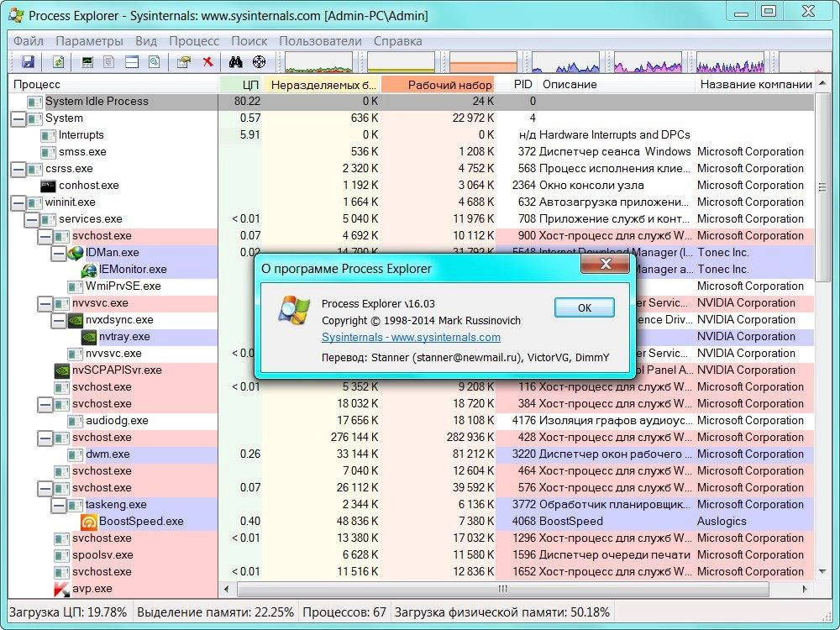Click the IEMonitor.exe icon

(x=89, y=270)
